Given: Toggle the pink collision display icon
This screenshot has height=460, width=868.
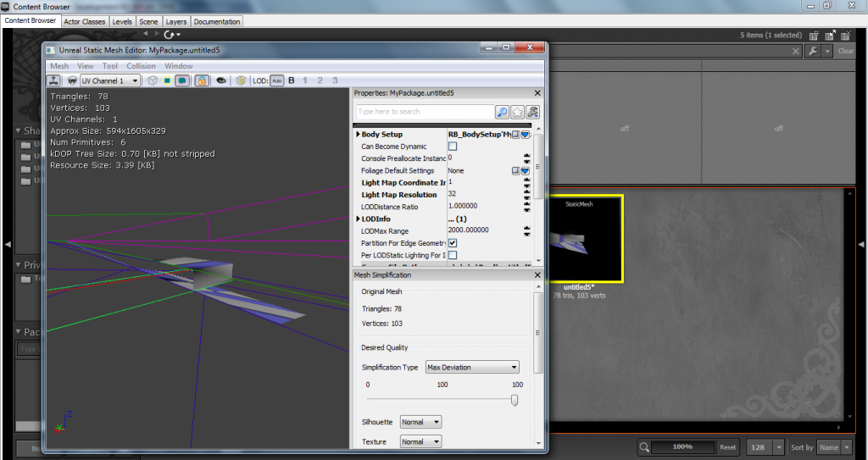Looking at the screenshot, I should (182, 80).
